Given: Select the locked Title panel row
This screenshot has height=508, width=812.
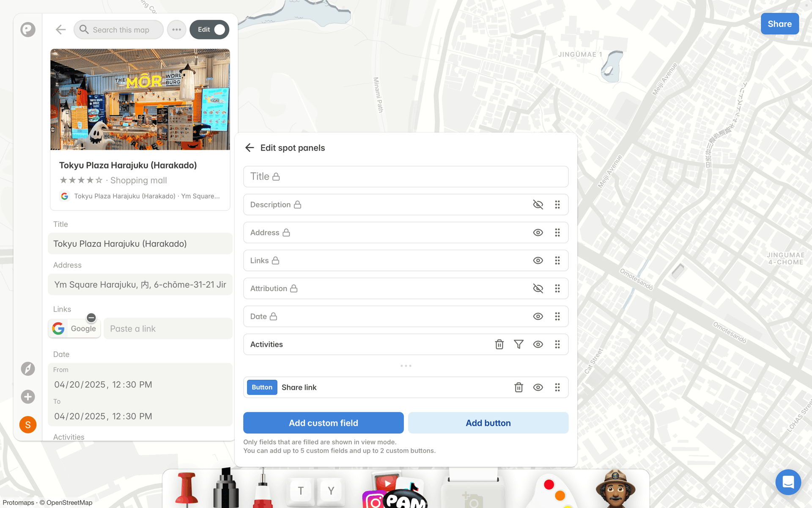Looking at the screenshot, I should [406, 177].
